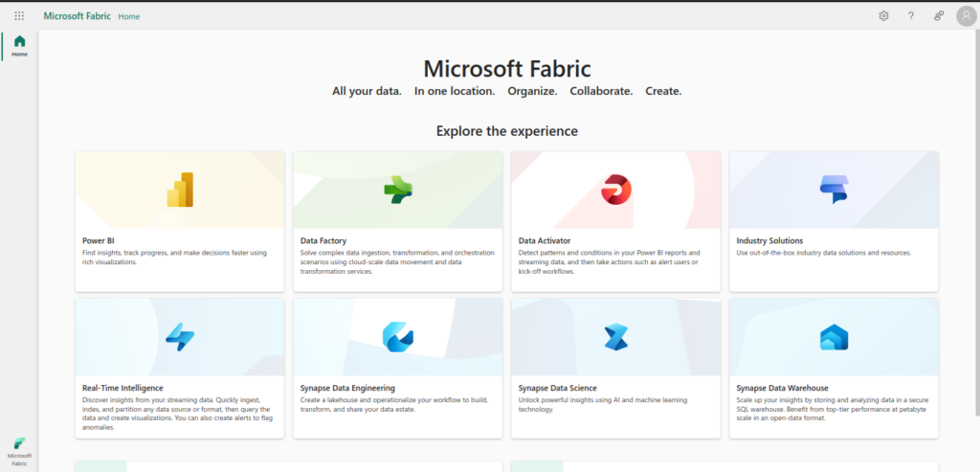Click the Data Factory logo icon
The height and width of the screenshot is (472, 980).
point(397,190)
